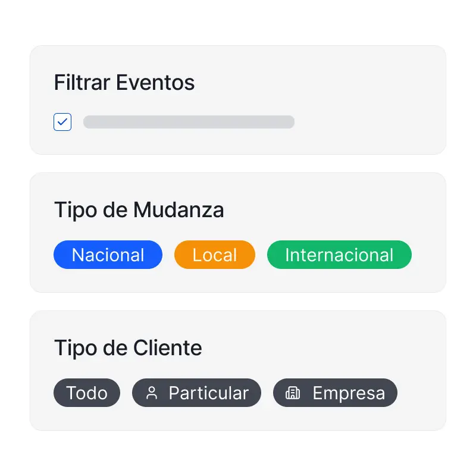Screen dimensions: 476x476
Task: Choose Todo under Tipo de Cliente
Action: 87,392
